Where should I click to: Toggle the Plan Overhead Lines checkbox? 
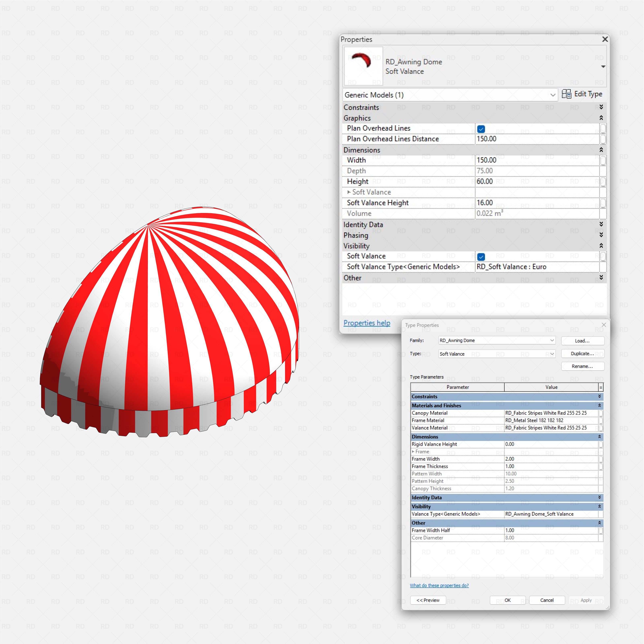pyautogui.click(x=481, y=129)
